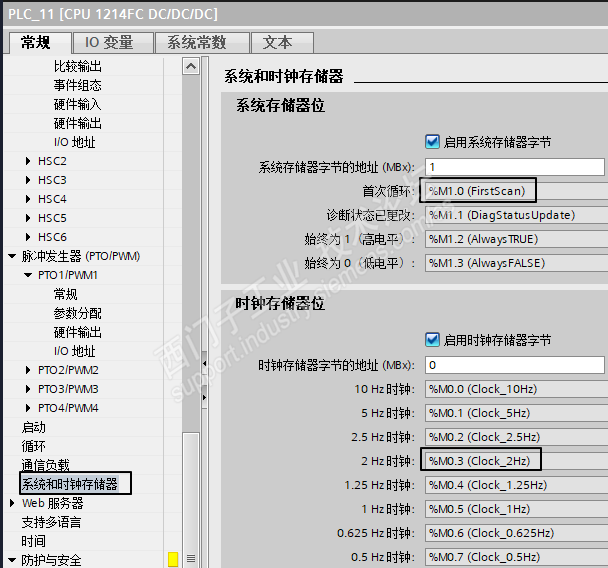Open the 文本 tab
608x568 pixels.
click(x=282, y=42)
